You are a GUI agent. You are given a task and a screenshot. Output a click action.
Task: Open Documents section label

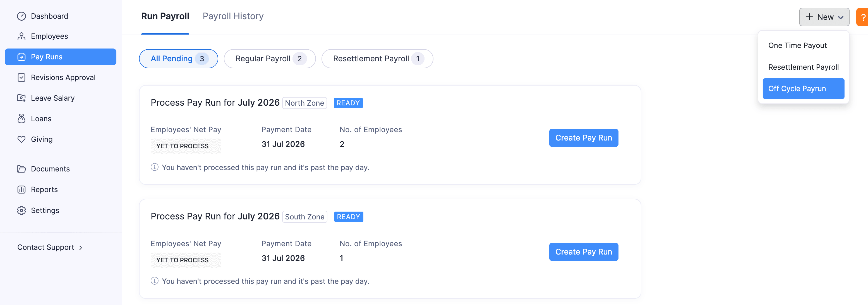(51, 169)
